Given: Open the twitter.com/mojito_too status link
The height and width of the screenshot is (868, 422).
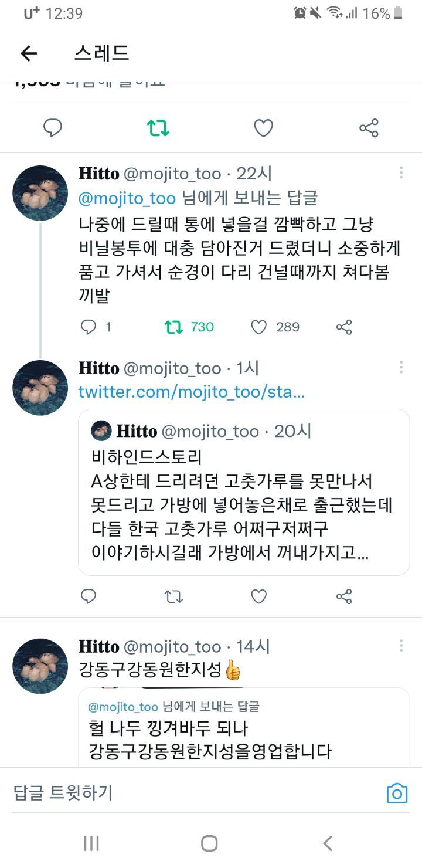Looking at the screenshot, I should click(x=192, y=392).
